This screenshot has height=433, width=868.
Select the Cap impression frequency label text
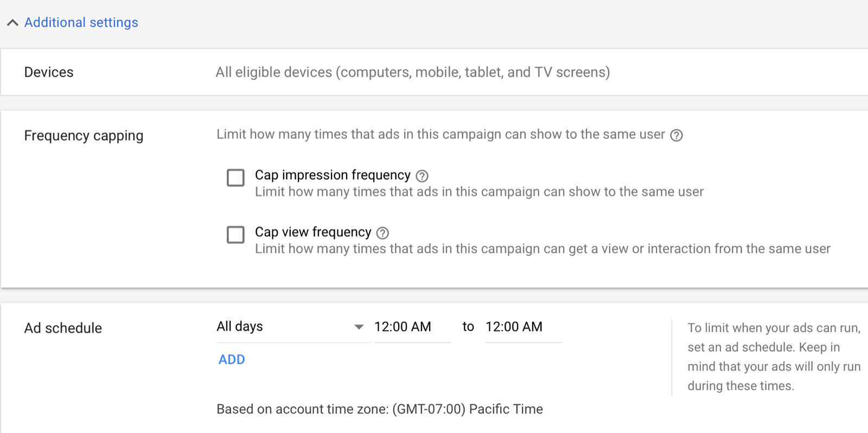[x=333, y=175]
